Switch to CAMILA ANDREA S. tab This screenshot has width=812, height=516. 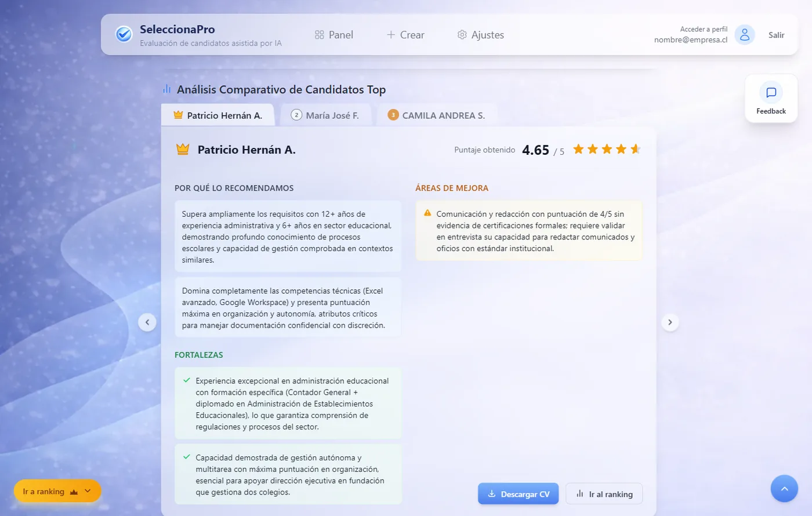tap(437, 115)
